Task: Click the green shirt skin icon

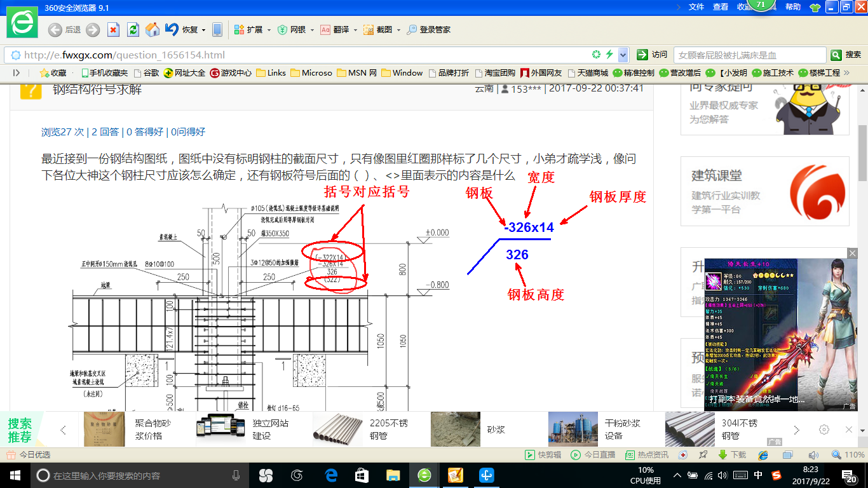Action: (x=815, y=8)
